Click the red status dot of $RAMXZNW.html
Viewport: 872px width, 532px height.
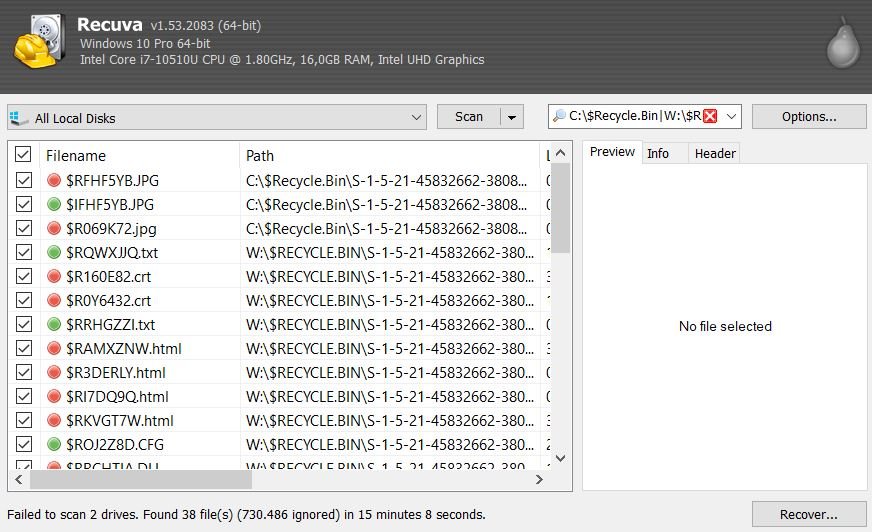click(54, 348)
